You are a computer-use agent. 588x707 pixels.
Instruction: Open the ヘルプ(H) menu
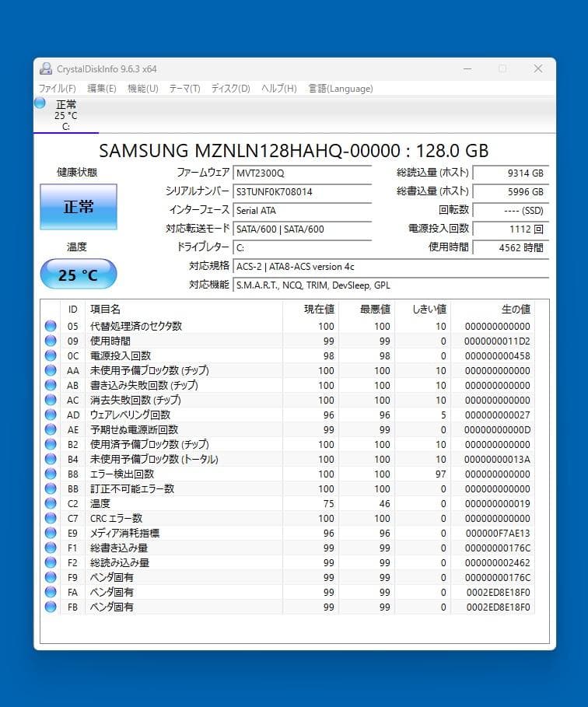click(x=278, y=89)
